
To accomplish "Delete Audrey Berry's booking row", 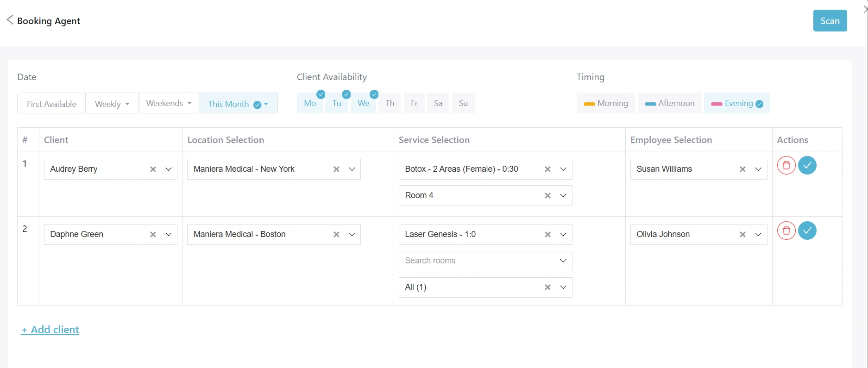I will 786,165.
